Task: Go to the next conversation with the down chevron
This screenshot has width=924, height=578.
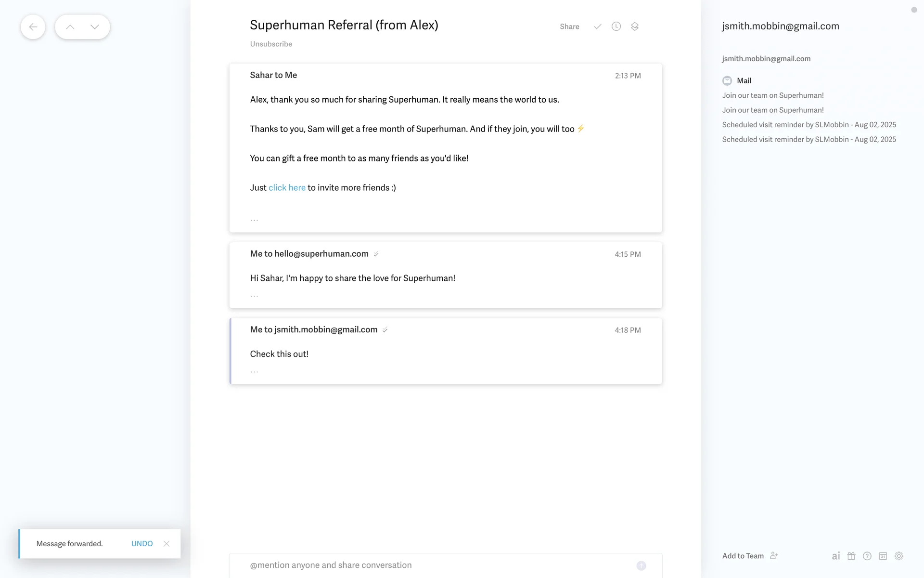Action: click(x=94, y=27)
